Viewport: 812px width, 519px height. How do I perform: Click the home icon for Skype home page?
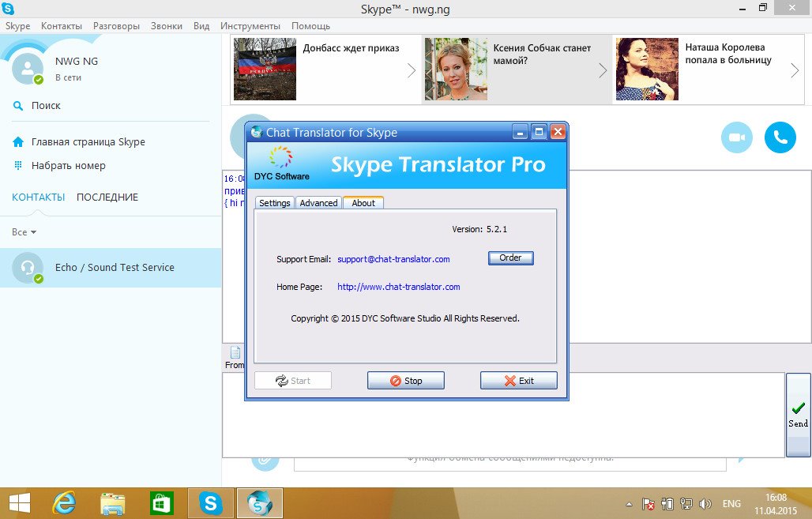pos(18,142)
